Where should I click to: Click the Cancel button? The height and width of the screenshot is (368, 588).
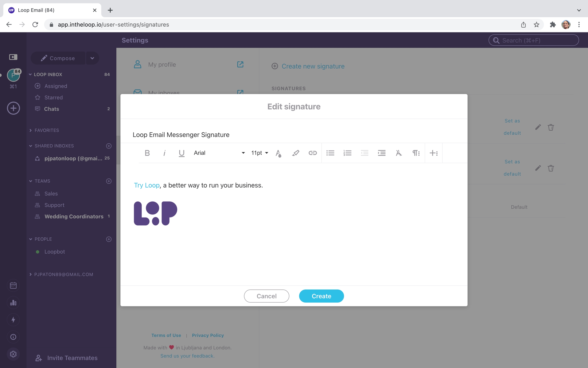[x=266, y=296]
